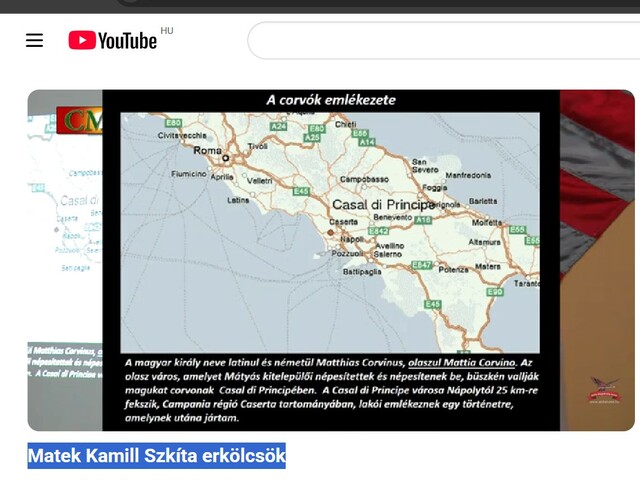Click the HU country code badge
Viewport: 640px width, 480px height.
pos(166,32)
